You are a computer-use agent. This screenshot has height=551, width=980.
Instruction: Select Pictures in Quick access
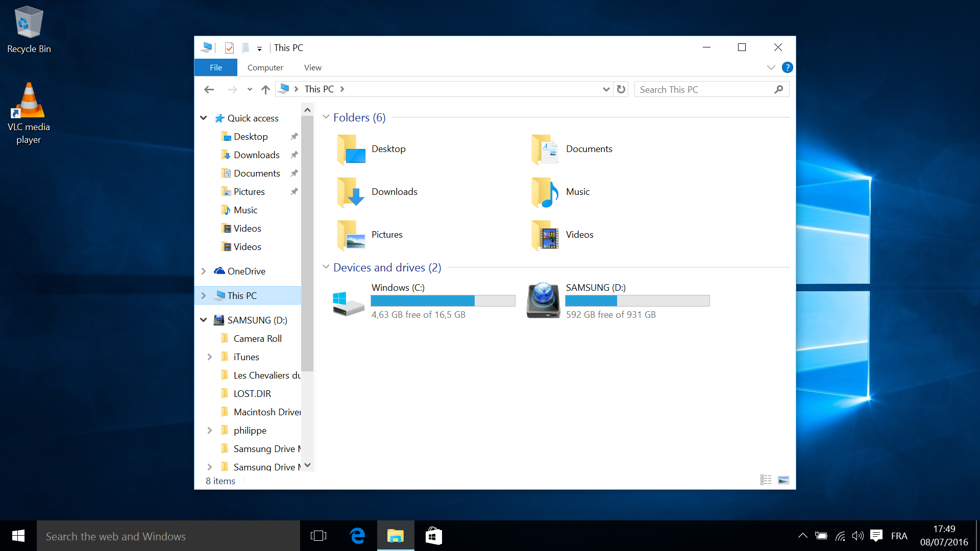tap(249, 191)
